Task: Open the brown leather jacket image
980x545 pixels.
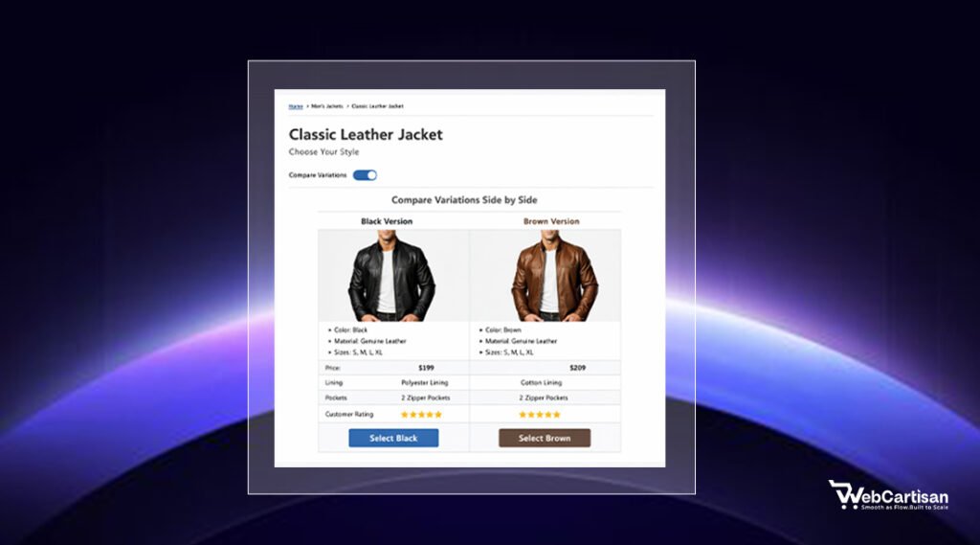Action: [545, 275]
